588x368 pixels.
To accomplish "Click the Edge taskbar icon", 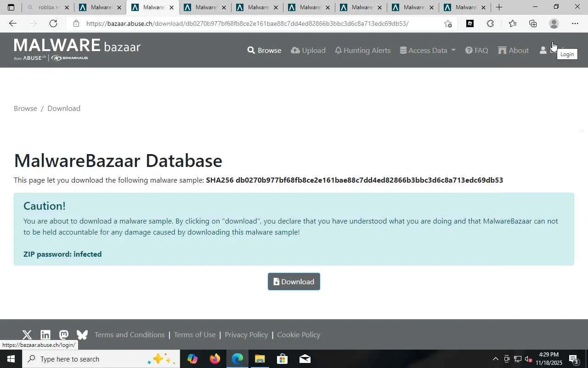I will [237, 359].
